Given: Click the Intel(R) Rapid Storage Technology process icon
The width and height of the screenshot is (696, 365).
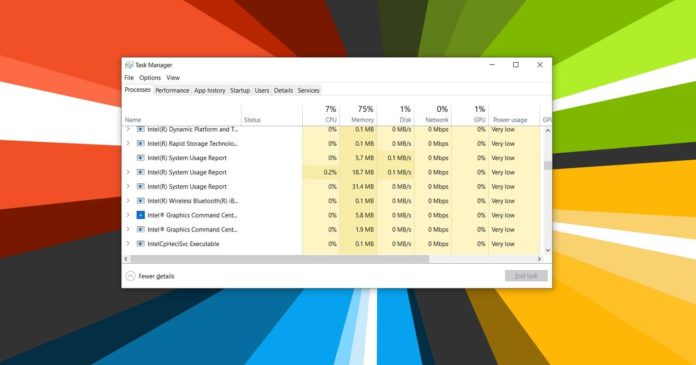Looking at the screenshot, I should pyautogui.click(x=141, y=143).
